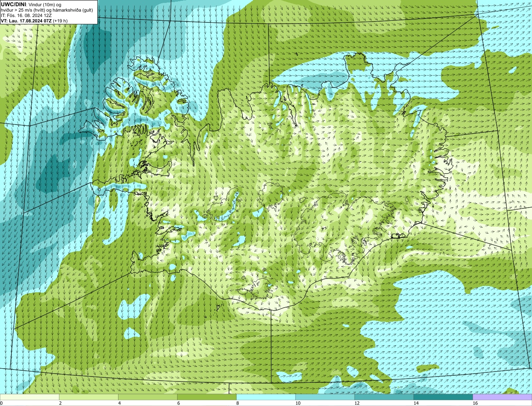The width and height of the screenshot is (532, 406).
Task: Click the legend scale label '2'
Action: [x=60, y=403]
